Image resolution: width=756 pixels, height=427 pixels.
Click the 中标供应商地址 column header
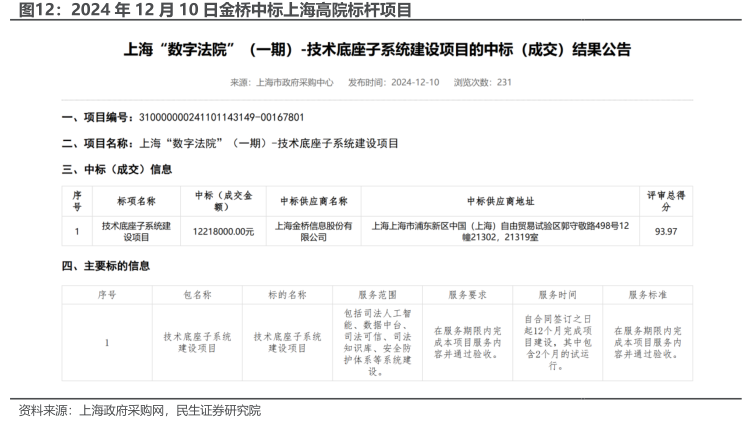coord(500,200)
